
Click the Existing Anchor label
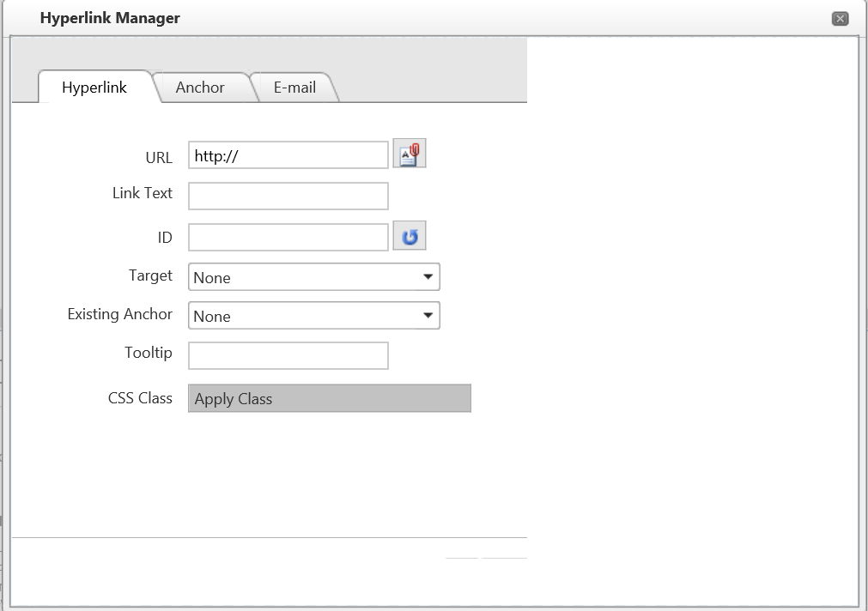coord(120,314)
